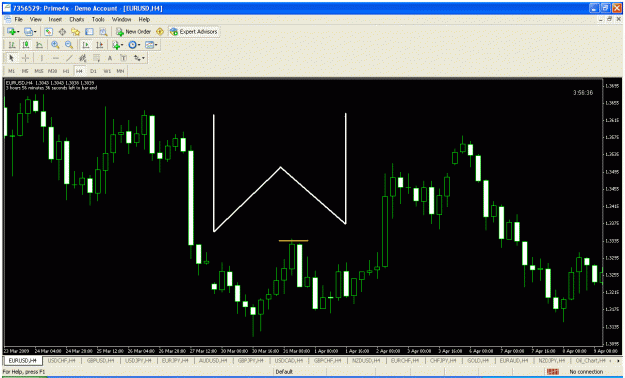Viewport: 625px width, 378px height.
Task: Open the Help menu
Action: tap(144, 19)
